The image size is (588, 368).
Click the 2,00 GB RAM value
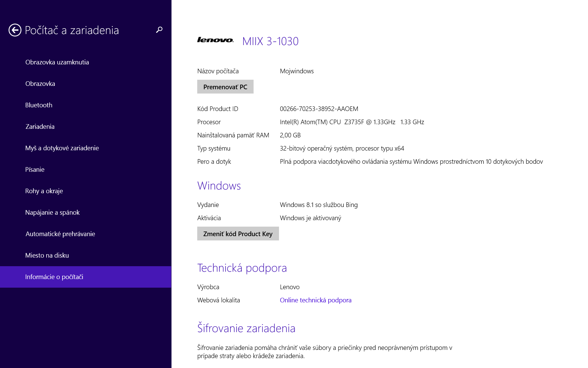(x=290, y=135)
